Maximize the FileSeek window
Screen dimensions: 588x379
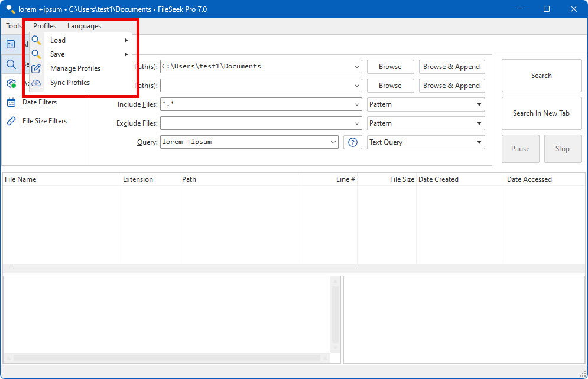click(547, 9)
